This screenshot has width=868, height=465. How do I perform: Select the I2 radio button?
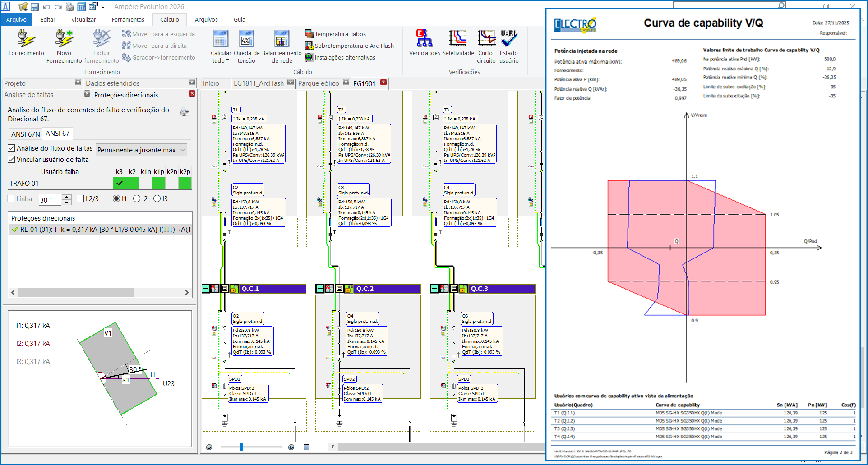pyautogui.click(x=137, y=198)
